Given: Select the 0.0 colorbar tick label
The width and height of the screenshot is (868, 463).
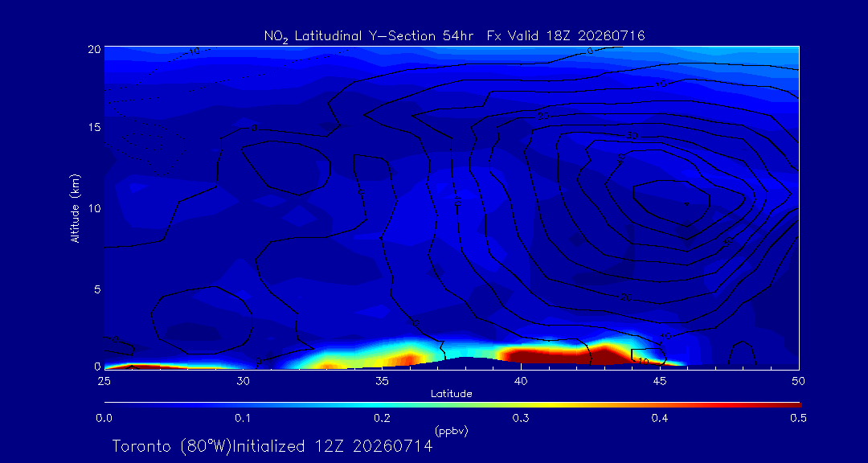Looking at the screenshot, I should (x=104, y=419).
